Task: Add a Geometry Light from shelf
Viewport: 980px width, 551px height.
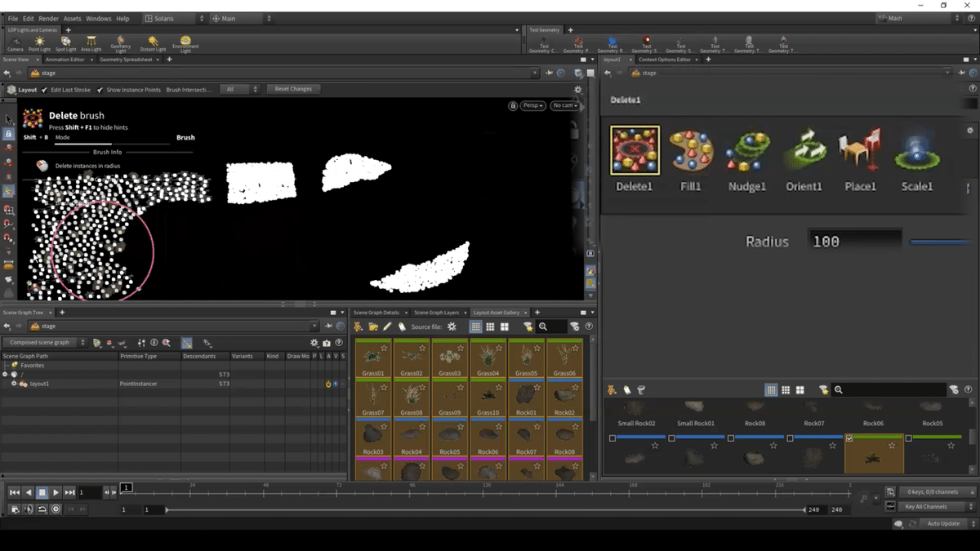Action: coord(120,44)
